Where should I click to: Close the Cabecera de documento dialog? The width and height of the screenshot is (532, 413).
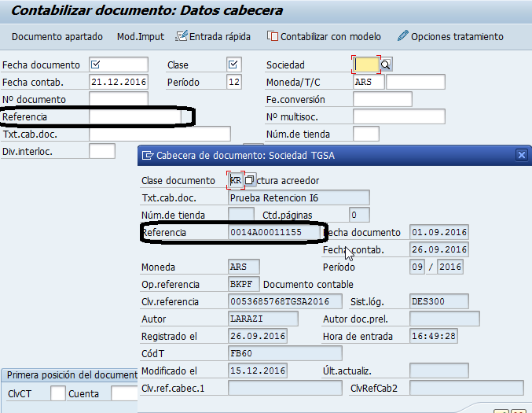click(521, 156)
